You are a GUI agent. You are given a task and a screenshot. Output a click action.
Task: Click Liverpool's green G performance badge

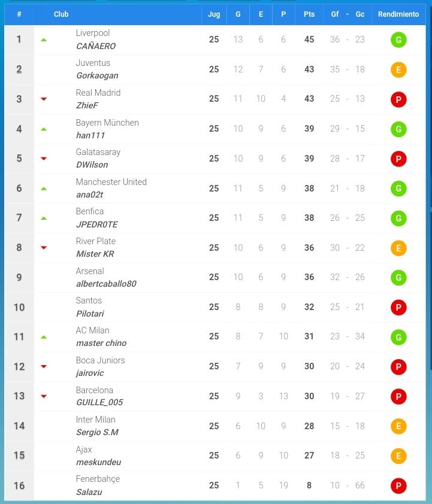398,40
